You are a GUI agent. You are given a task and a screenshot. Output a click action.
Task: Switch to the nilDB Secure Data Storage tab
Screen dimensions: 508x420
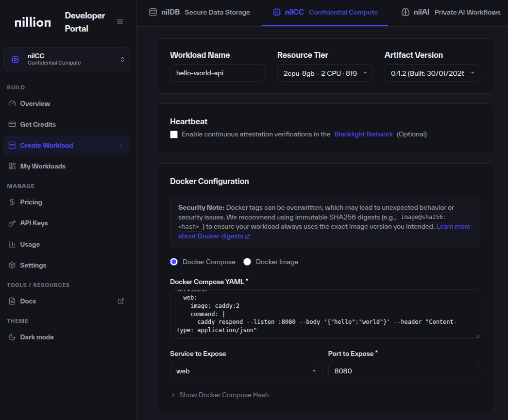(x=199, y=12)
